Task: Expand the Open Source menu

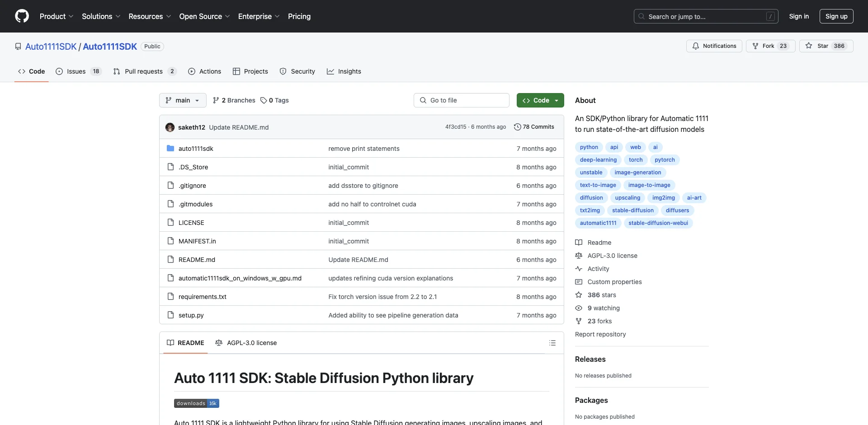Action: click(204, 16)
